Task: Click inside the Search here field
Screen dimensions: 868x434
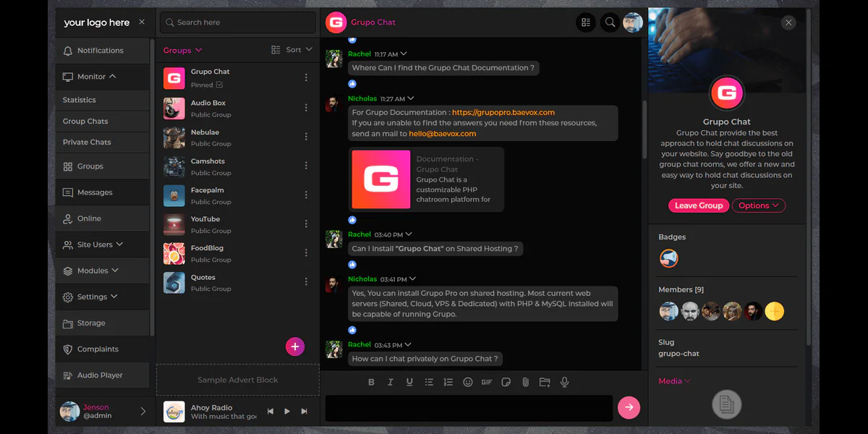Action: point(237,22)
